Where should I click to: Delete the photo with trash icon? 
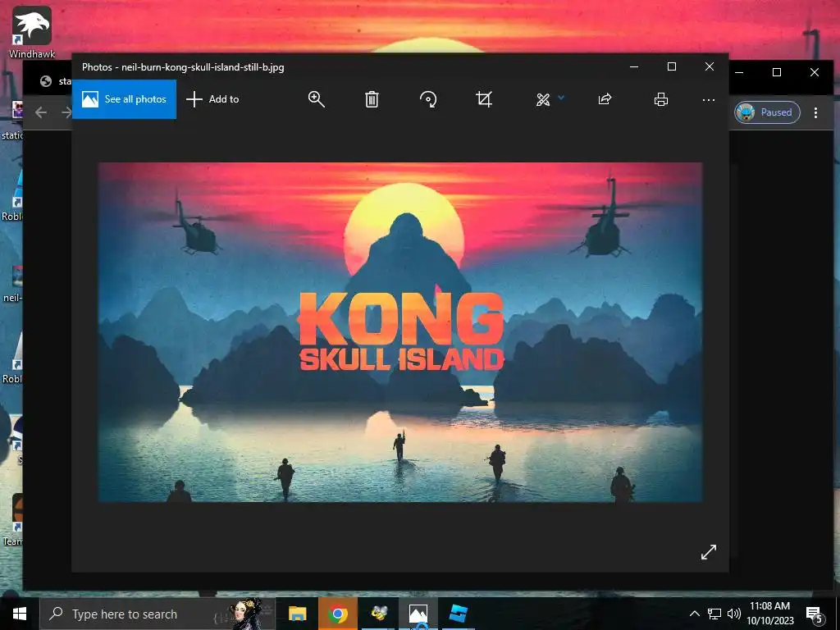point(372,99)
